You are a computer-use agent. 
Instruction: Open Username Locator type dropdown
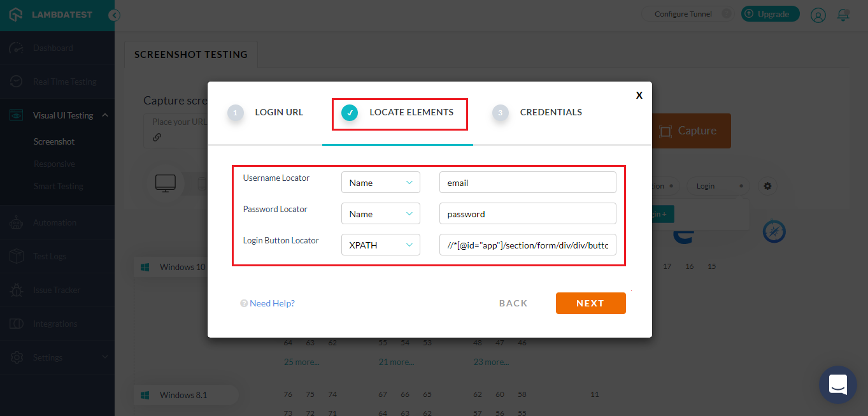point(381,183)
